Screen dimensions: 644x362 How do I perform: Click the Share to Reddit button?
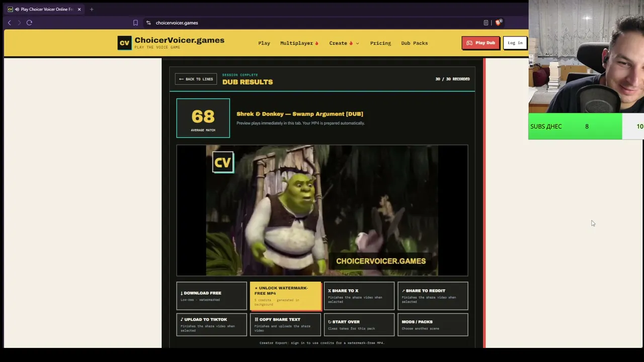pyautogui.click(x=433, y=296)
